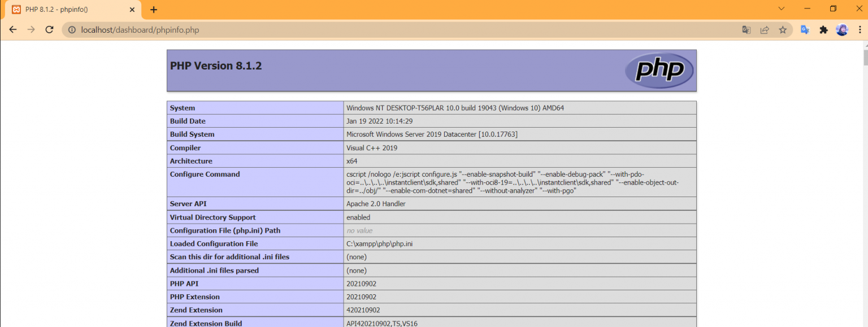
Task: Open a new tab
Action: coord(154,10)
